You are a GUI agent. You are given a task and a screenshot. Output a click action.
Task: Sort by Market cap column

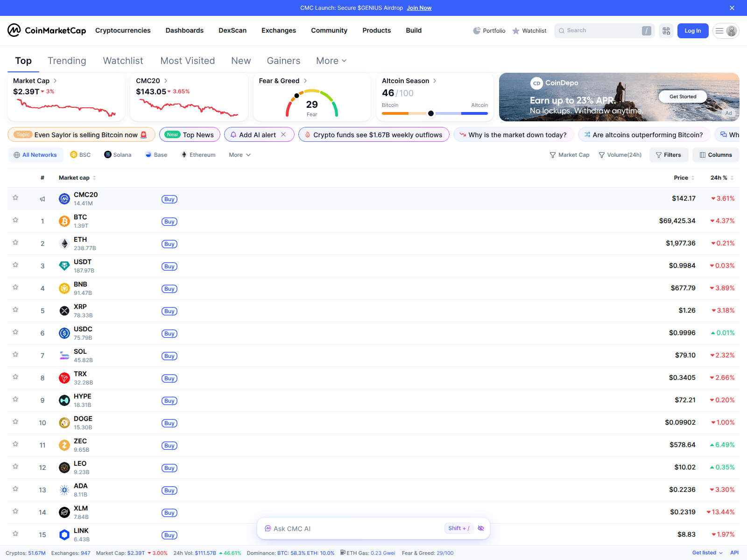point(78,178)
